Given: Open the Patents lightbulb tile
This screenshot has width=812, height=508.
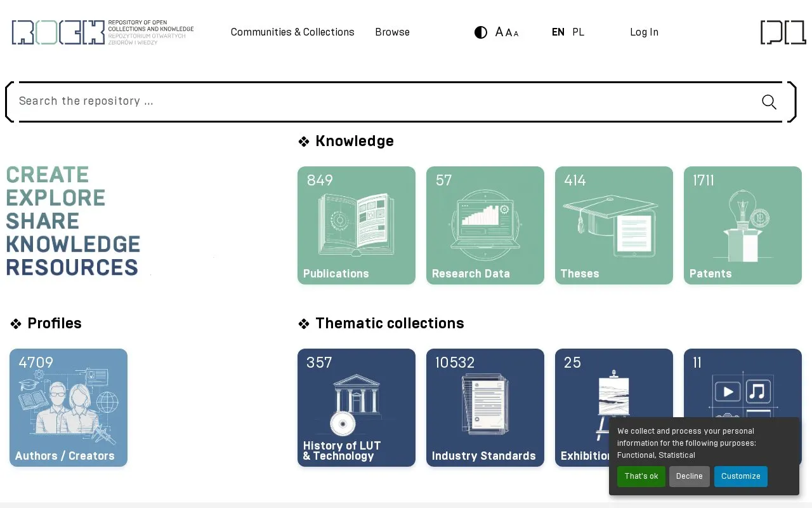Looking at the screenshot, I should point(743,225).
